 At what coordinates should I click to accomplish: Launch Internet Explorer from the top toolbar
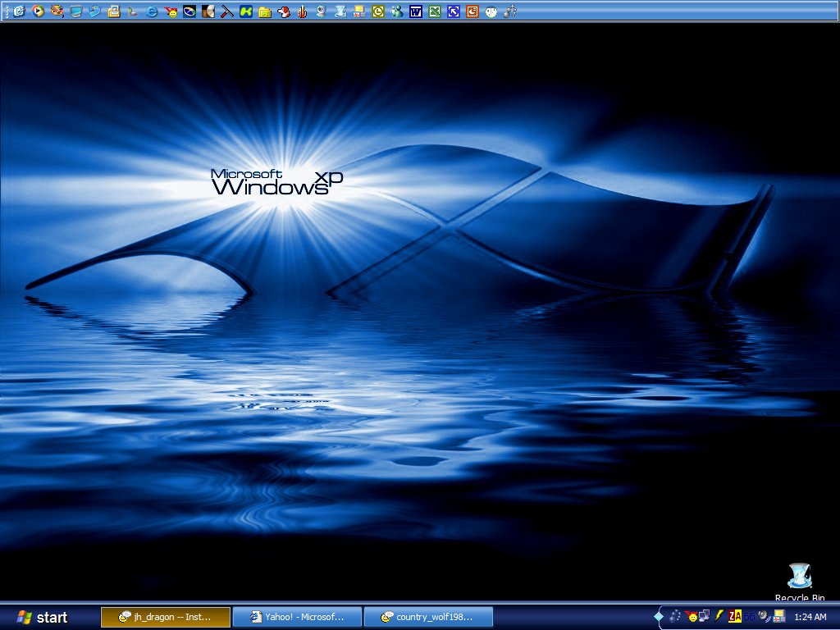(152, 11)
